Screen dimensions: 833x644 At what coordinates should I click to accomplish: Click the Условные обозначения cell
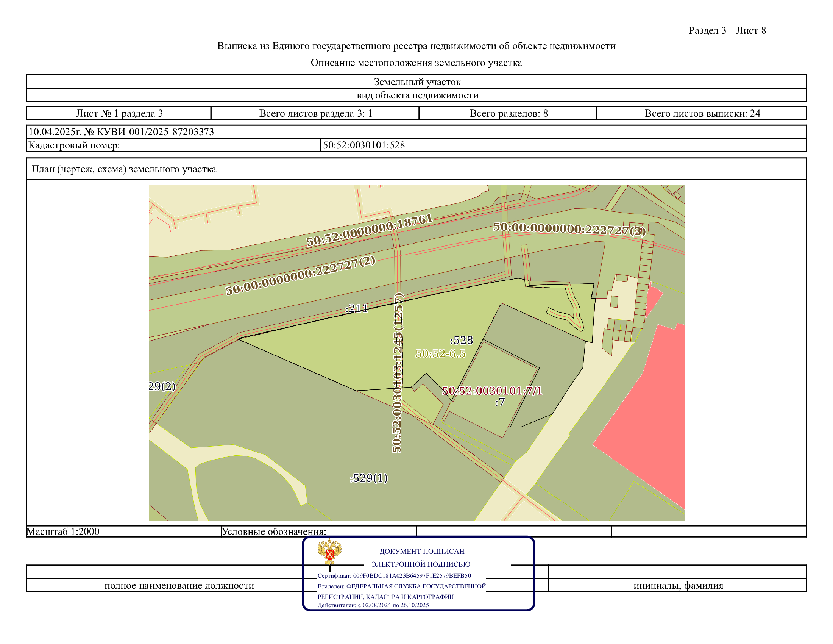(x=273, y=531)
